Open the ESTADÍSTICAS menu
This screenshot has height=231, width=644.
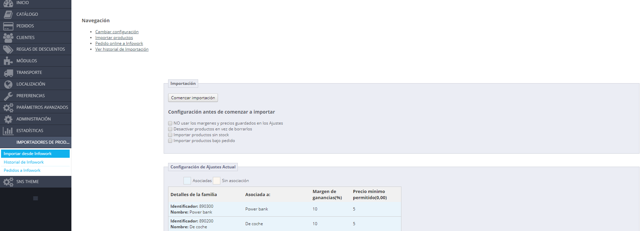[x=36, y=131]
